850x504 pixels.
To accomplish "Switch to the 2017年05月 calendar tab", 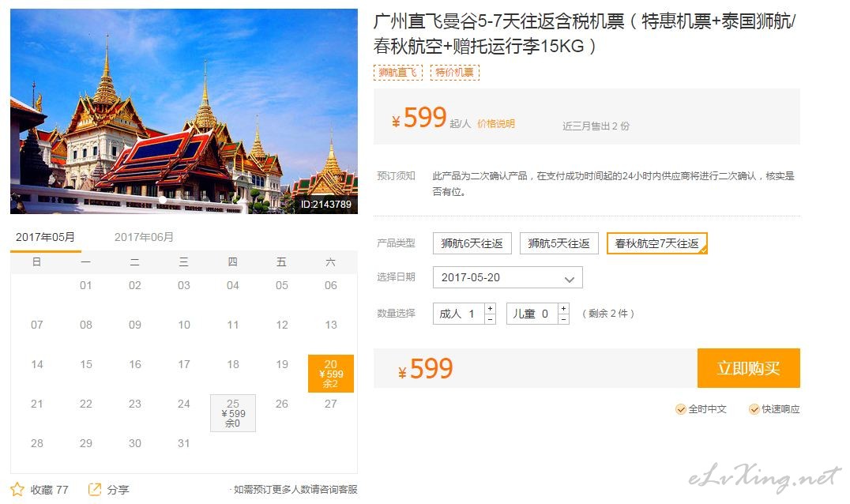I will [46, 237].
